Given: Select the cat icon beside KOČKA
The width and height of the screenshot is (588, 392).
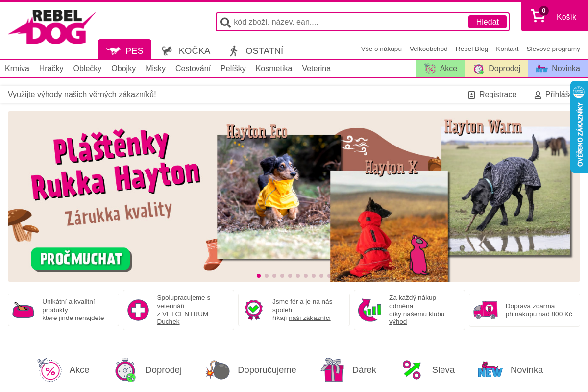Looking at the screenshot, I should 167,51.
